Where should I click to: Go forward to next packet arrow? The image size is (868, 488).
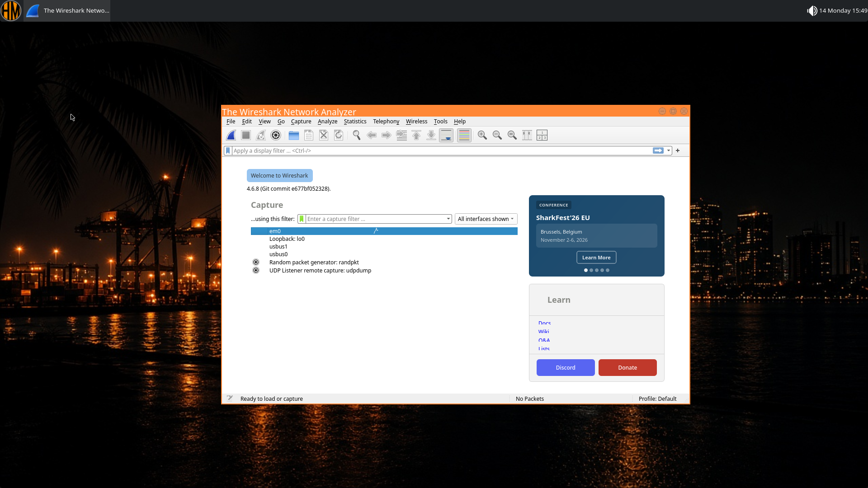[x=387, y=135]
